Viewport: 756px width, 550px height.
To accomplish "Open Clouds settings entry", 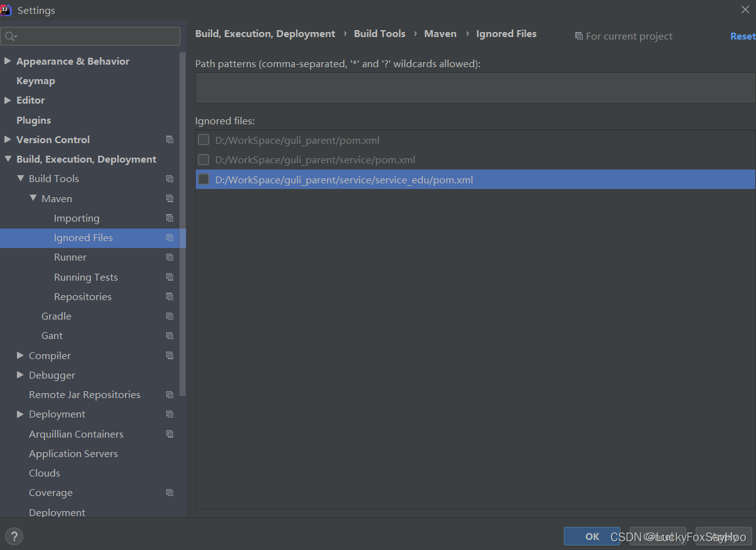I will click(45, 473).
